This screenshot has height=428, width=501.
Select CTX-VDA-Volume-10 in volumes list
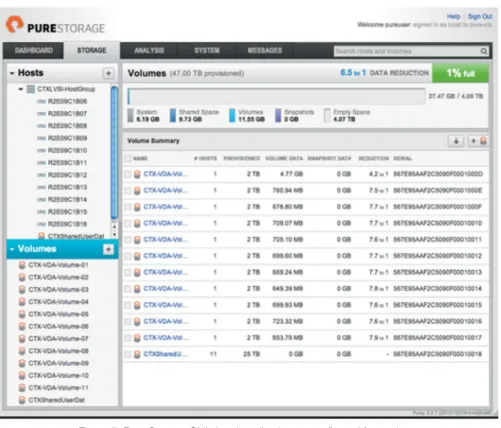click(x=58, y=375)
